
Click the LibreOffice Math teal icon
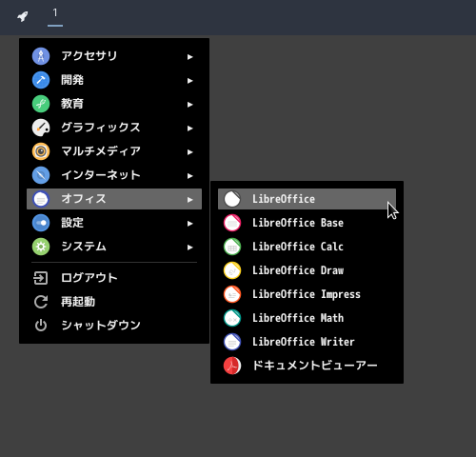(232, 318)
